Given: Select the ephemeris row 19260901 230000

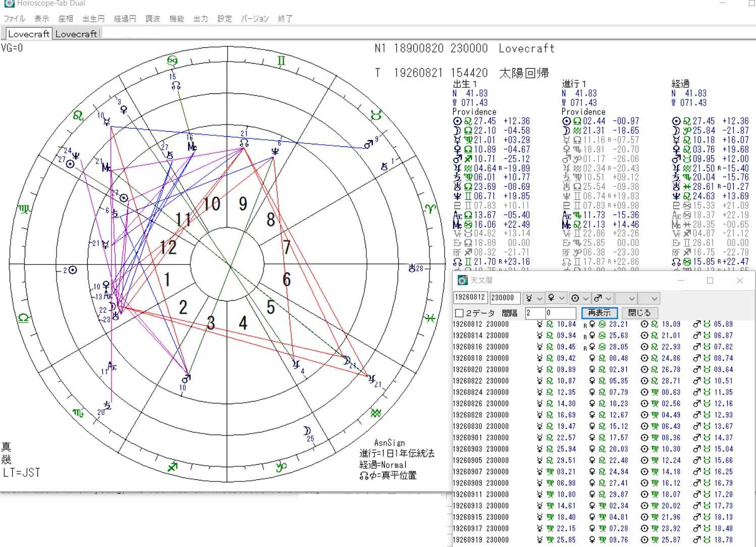Looking at the screenshot, I should click(x=592, y=437).
